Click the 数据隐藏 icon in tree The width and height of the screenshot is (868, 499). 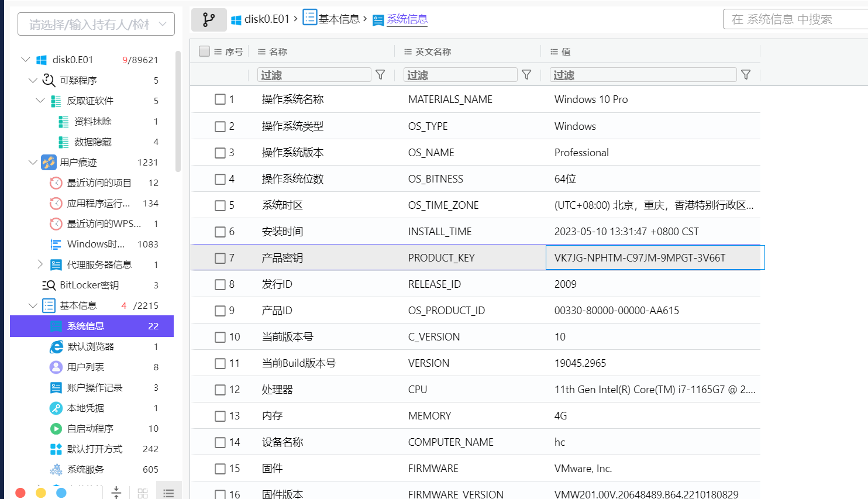coord(64,142)
